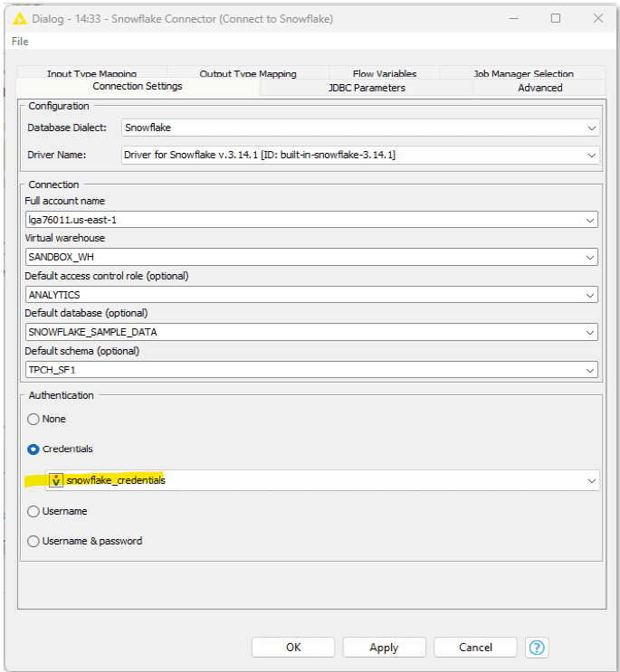Screen dimensions: 620x672
Task: Expand the Default database dropdown arrow
Action: tap(590, 332)
